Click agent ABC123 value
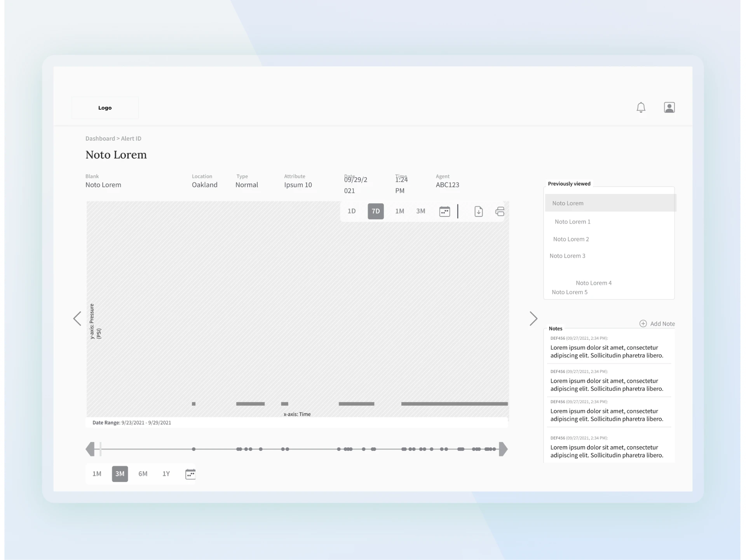 (x=447, y=185)
